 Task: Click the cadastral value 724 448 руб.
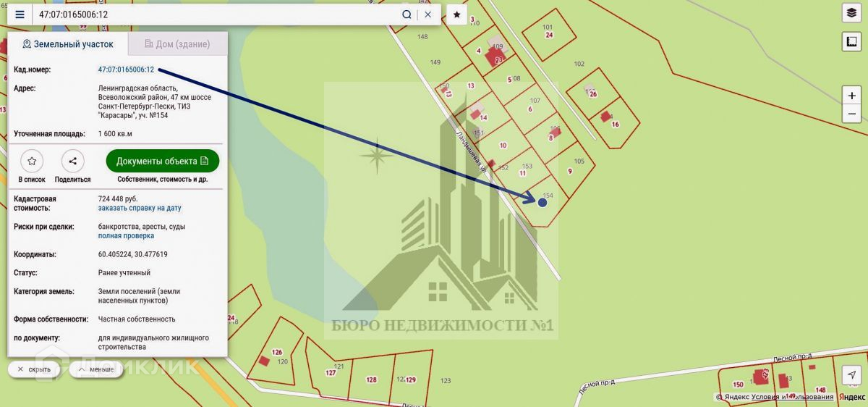click(118, 198)
